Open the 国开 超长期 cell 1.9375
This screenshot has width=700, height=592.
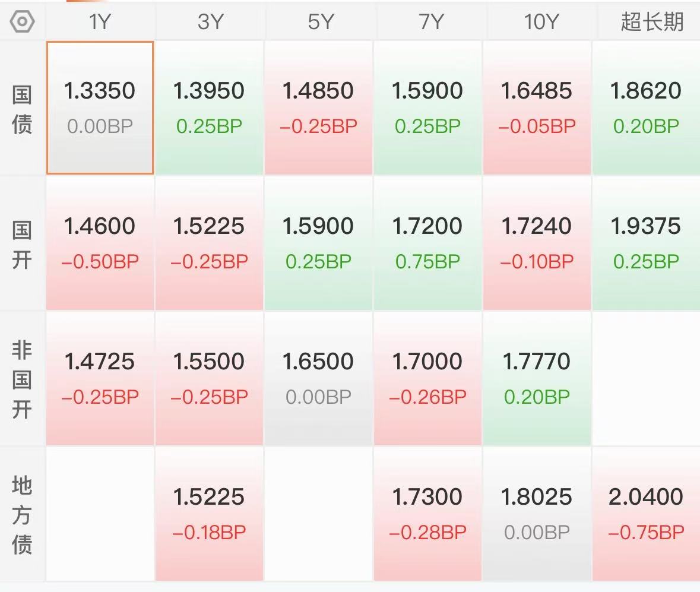click(646, 243)
